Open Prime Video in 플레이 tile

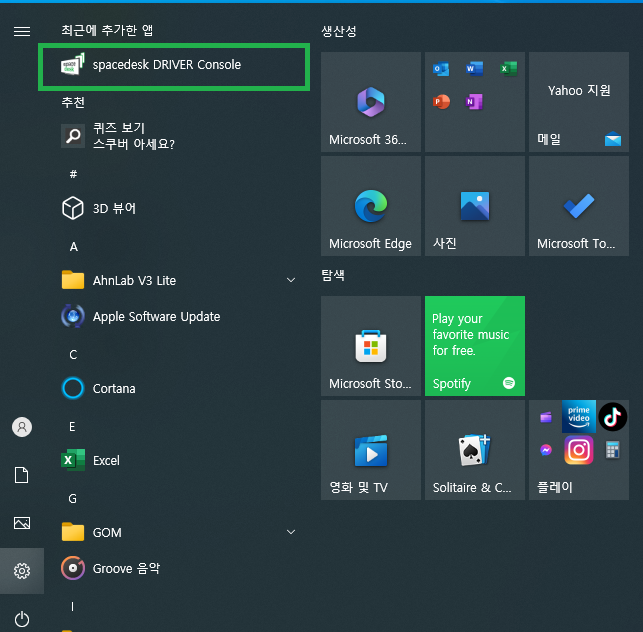point(579,417)
